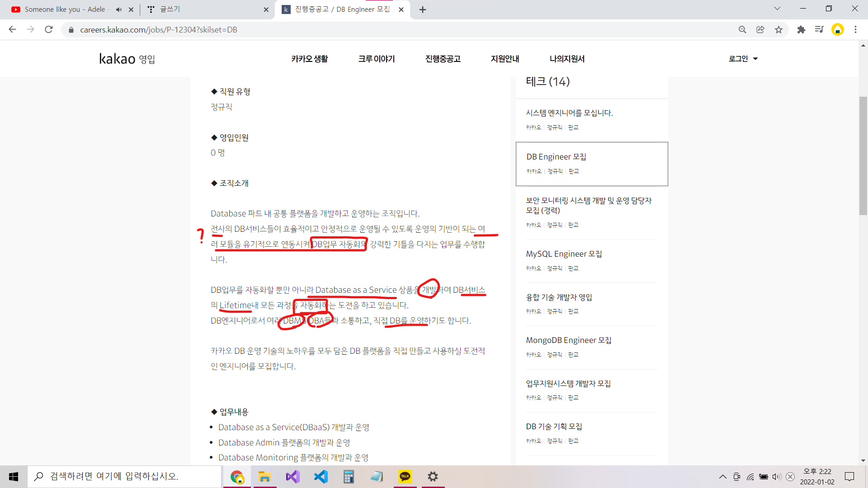Open the media control playlist icon
The width and height of the screenshot is (868, 488).
(x=819, y=30)
